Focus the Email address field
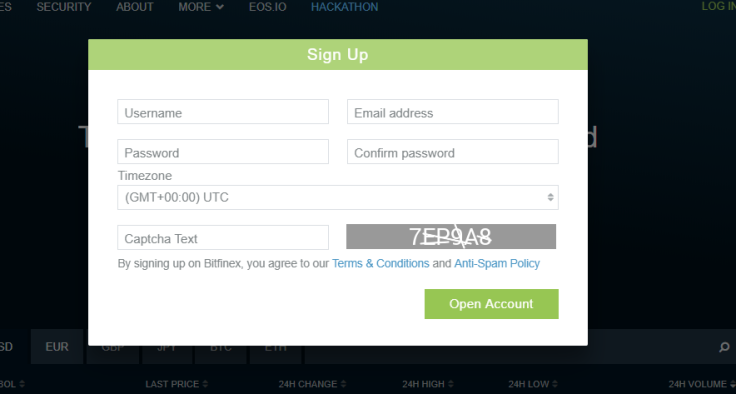 tap(453, 112)
